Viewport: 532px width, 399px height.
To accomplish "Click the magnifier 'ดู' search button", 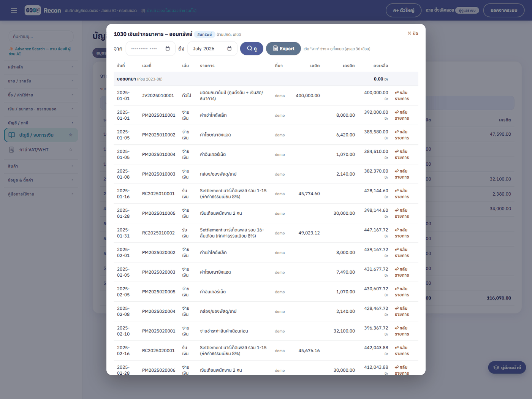I will (x=252, y=49).
